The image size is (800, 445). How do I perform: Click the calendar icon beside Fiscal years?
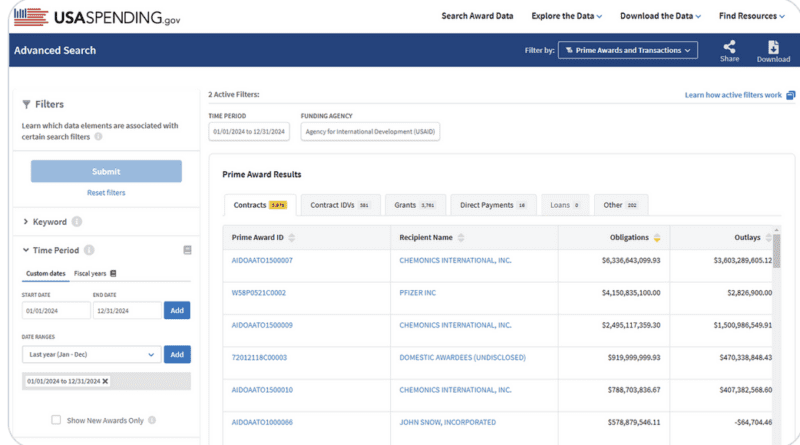click(x=113, y=274)
